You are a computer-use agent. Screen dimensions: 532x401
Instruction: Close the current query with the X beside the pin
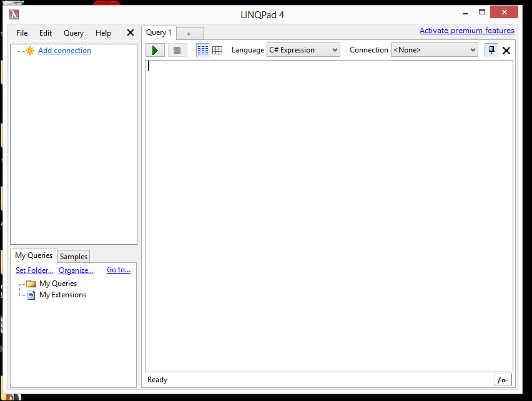pyautogui.click(x=506, y=51)
